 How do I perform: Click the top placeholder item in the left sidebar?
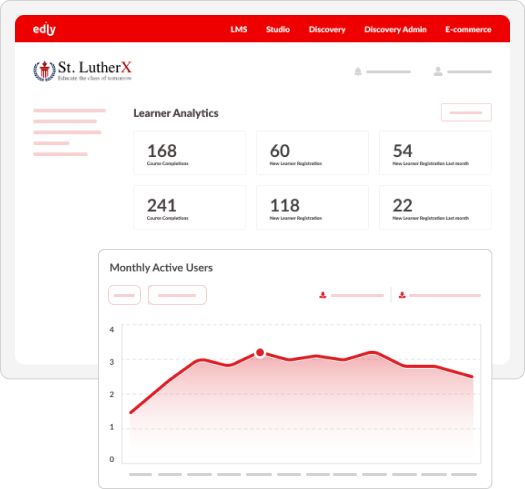[x=69, y=111]
